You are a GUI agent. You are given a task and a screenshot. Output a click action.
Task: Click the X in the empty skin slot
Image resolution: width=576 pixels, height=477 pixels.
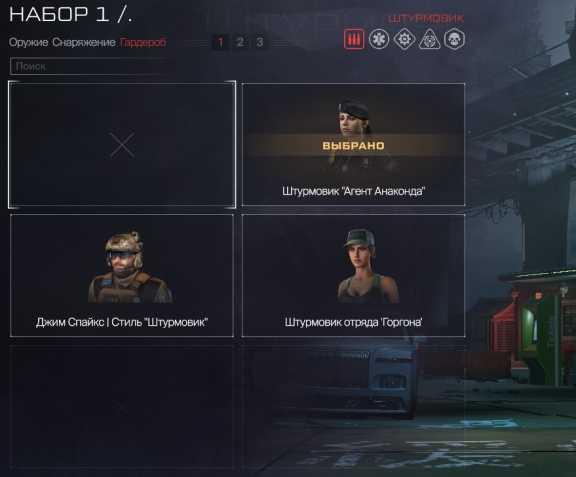(x=122, y=145)
